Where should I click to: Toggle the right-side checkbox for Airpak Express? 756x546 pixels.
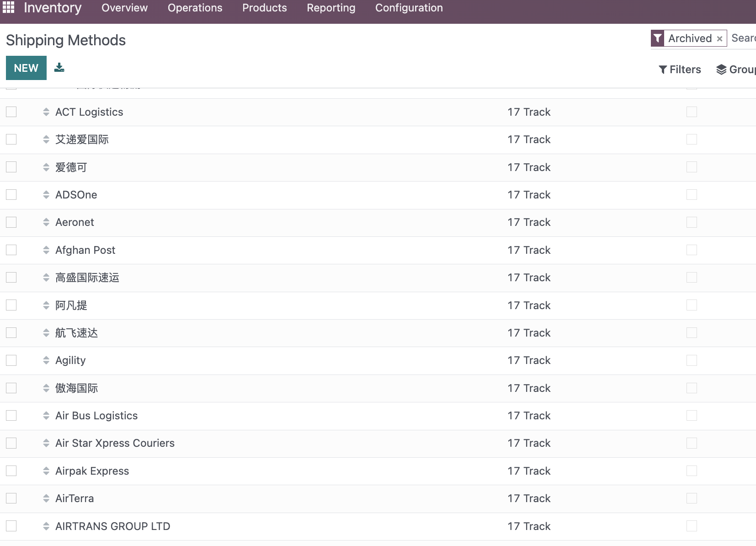(692, 471)
